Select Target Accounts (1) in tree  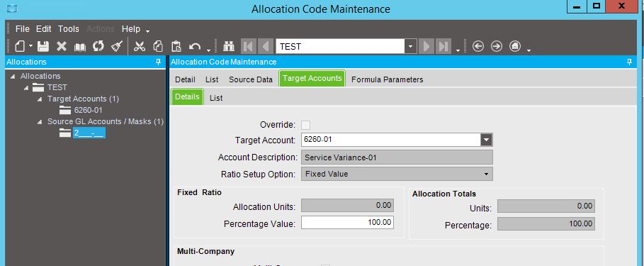click(x=83, y=99)
